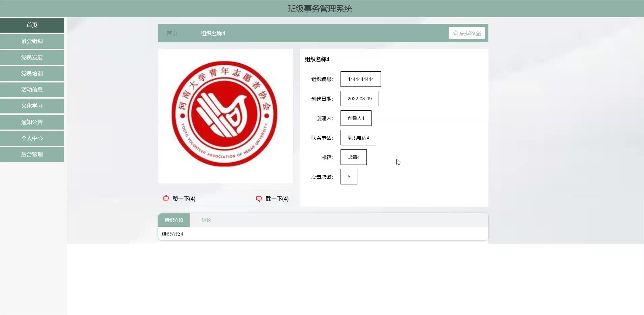This screenshot has width=644, height=315.
Task: Go to 个人中心
Action: [x=32, y=138]
